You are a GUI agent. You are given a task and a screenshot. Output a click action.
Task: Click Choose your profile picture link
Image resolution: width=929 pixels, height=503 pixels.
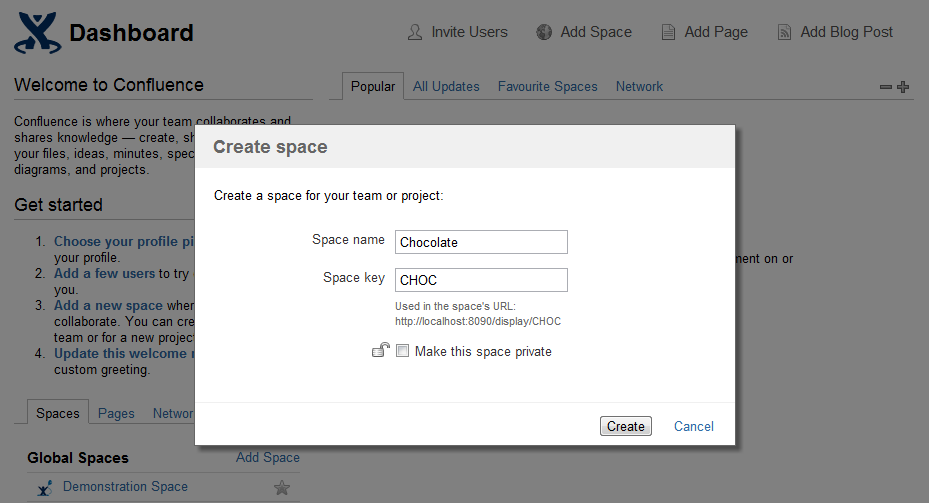[124, 241]
